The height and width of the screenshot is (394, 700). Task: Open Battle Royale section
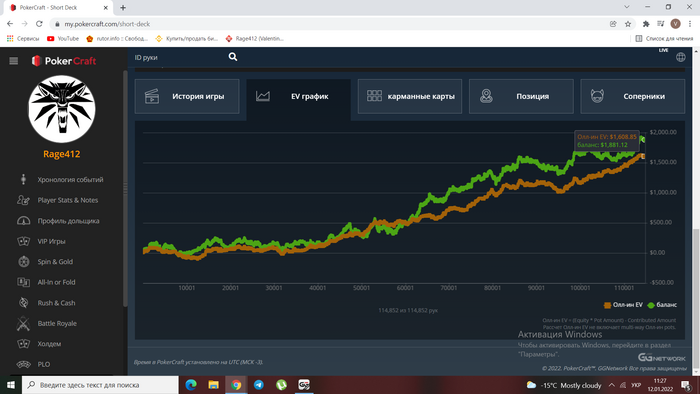point(57,323)
